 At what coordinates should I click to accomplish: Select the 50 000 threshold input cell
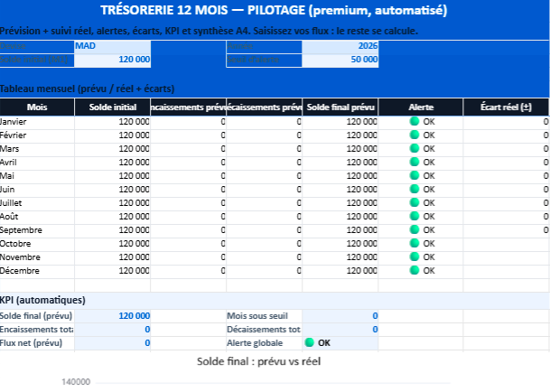click(x=340, y=60)
